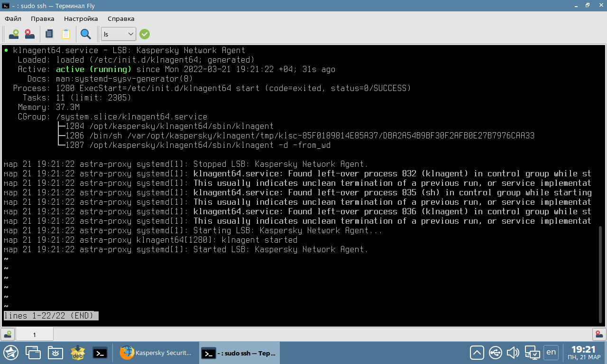Open the Правка menu
The image size is (607, 364).
coord(43,18)
